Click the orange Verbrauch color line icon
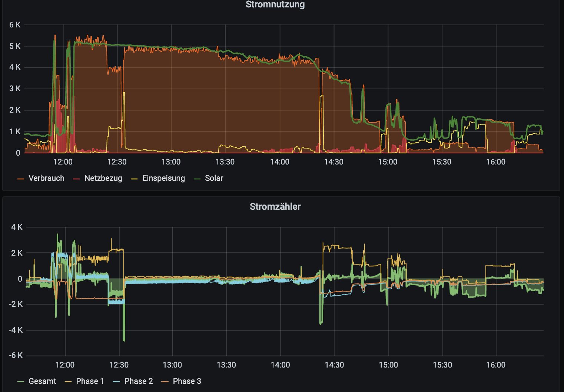Image resolution: width=564 pixels, height=392 pixels. click(21, 179)
